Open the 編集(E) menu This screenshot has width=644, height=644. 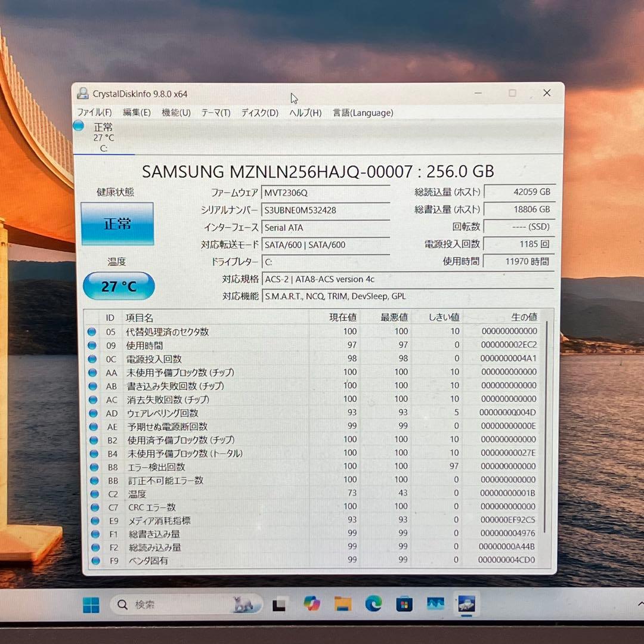click(x=137, y=113)
